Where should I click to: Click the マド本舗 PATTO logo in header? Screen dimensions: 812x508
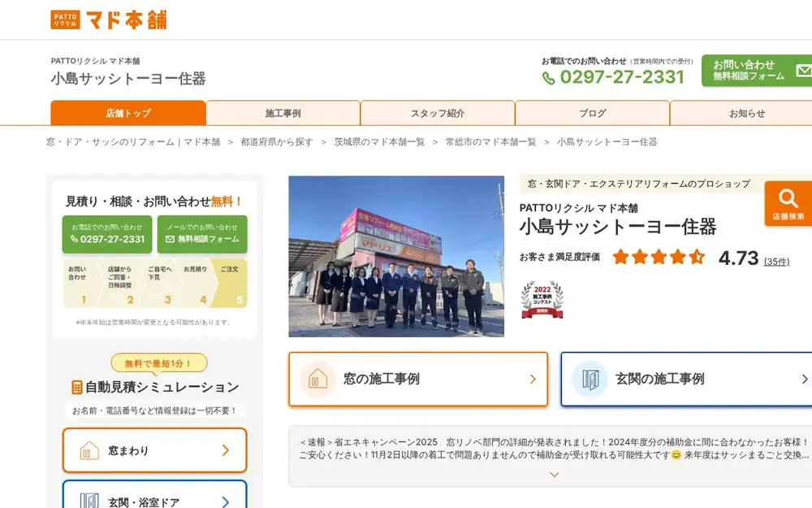pyautogui.click(x=109, y=20)
